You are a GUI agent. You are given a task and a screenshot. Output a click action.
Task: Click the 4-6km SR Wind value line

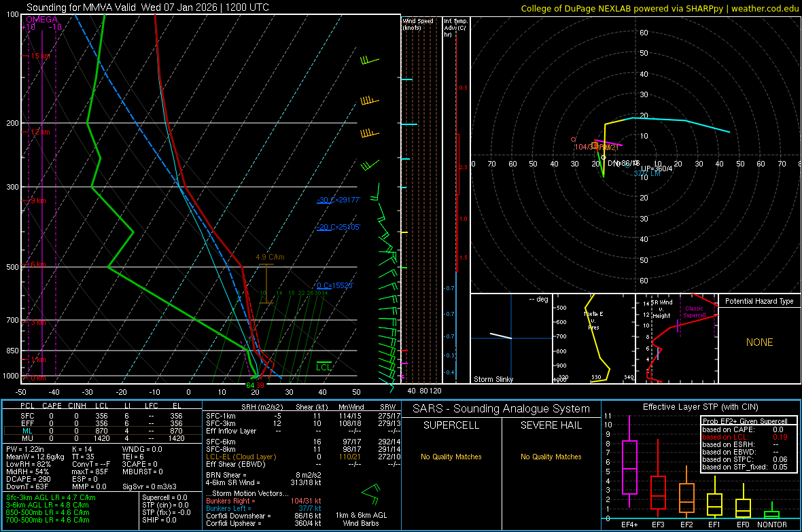click(264, 482)
